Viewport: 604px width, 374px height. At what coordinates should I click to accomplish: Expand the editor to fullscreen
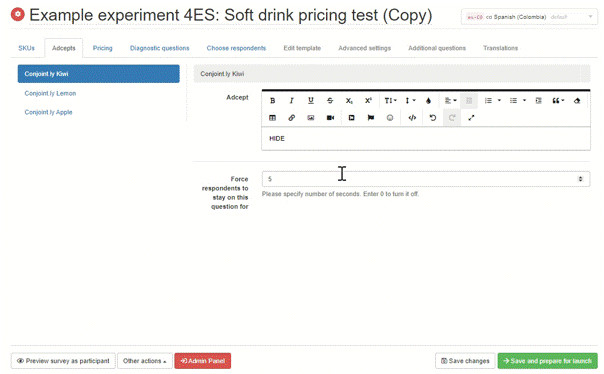pyautogui.click(x=471, y=118)
